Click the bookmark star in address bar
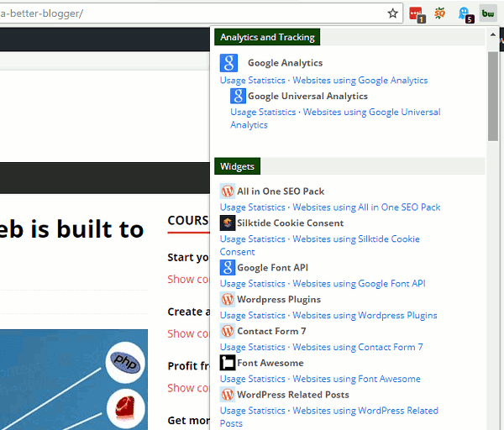Viewport: 504px width, 430px height. click(x=392, y=13)
